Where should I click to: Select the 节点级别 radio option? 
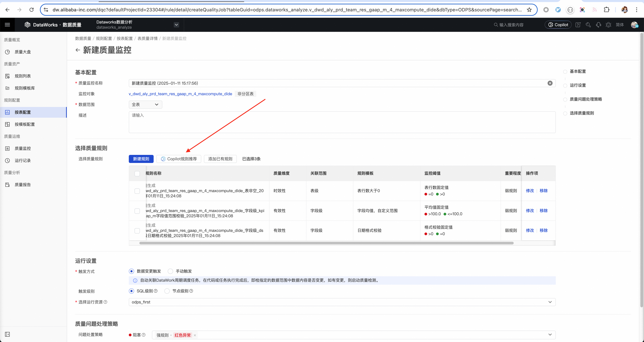click(x=167, y=291)
